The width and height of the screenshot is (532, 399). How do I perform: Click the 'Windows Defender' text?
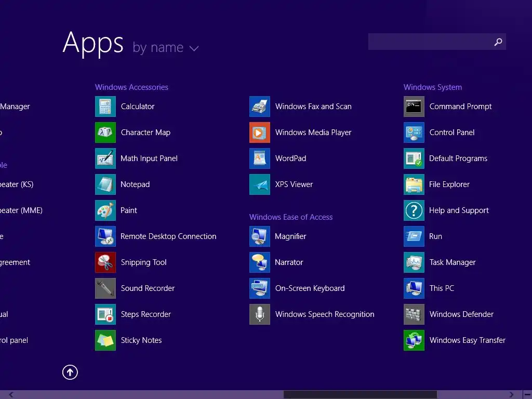pos(461,314)
